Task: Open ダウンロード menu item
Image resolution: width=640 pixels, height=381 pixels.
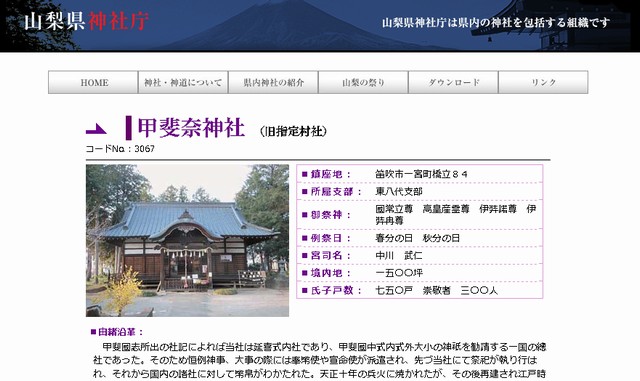Action: pyautogui.click(x=453, y=82)
